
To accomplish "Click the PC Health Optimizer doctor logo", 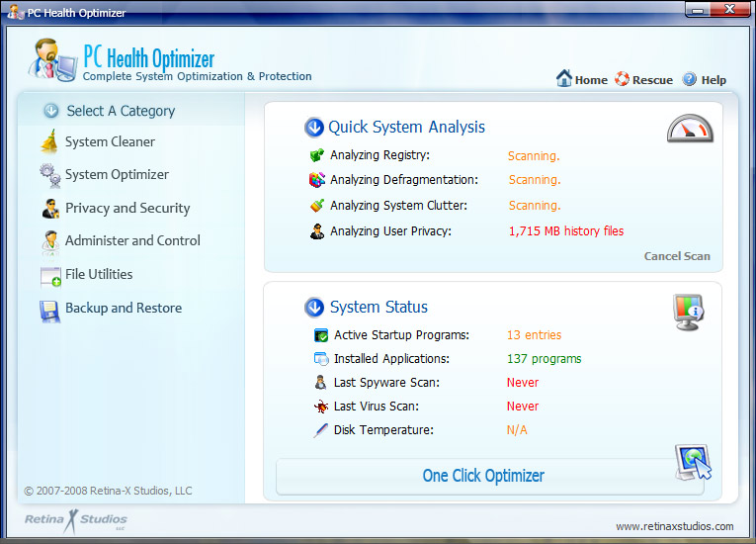I will pyautogui.click(x=52, y=60).
